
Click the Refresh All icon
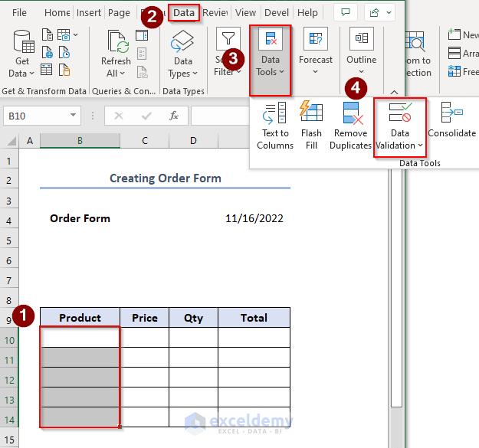pos(118,41)
